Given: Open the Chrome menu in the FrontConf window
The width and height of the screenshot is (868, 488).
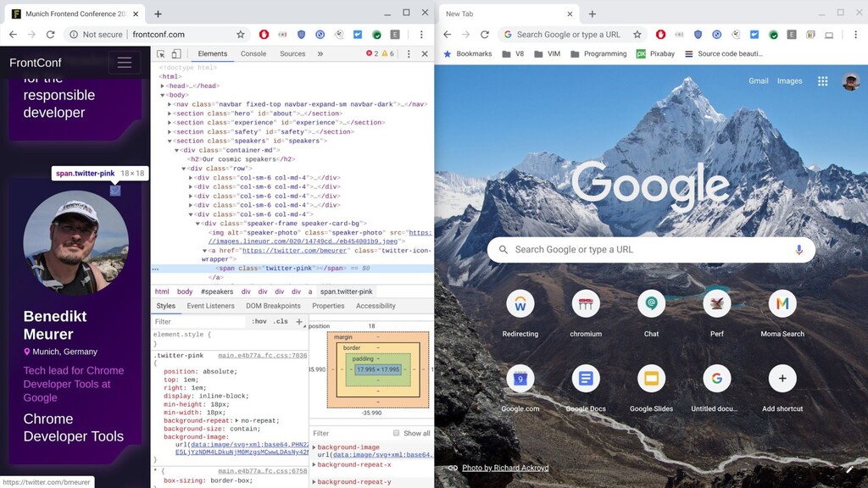Looking at the screenshot, I should [x=421, y=34].
